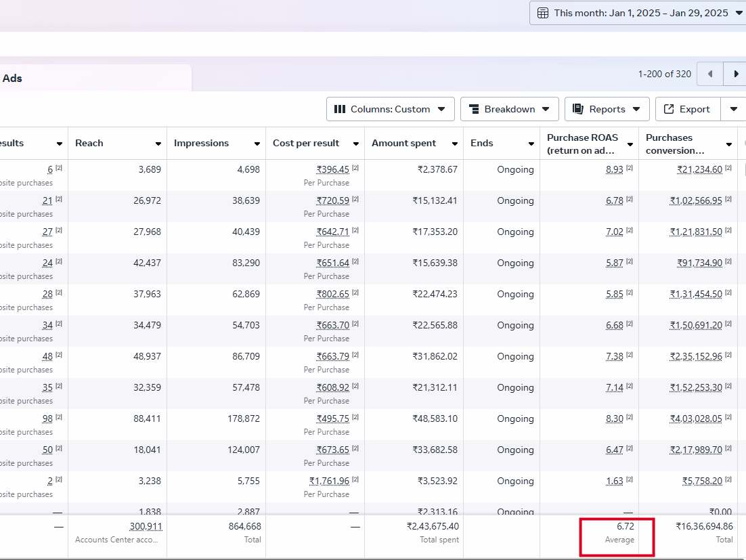Viewport: 746px width, 560px height.
Task: Click the Cost per result column arrow
Action: click(x=356, y=144)
